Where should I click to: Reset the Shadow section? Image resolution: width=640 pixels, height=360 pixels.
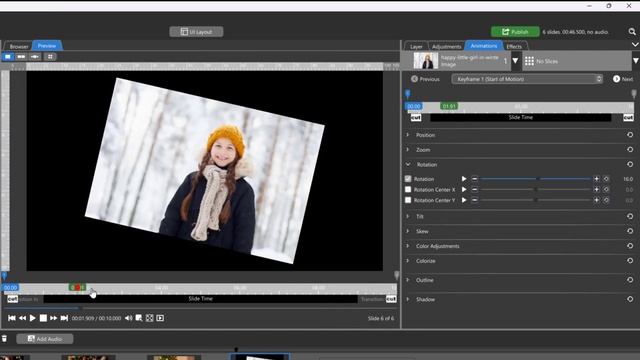630,299
